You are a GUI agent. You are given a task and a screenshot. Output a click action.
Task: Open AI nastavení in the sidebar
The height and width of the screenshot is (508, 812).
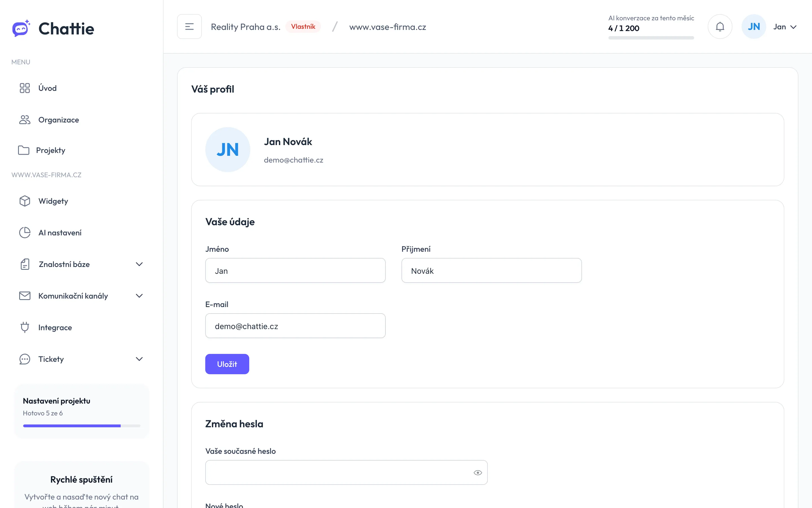click(81, 233)
